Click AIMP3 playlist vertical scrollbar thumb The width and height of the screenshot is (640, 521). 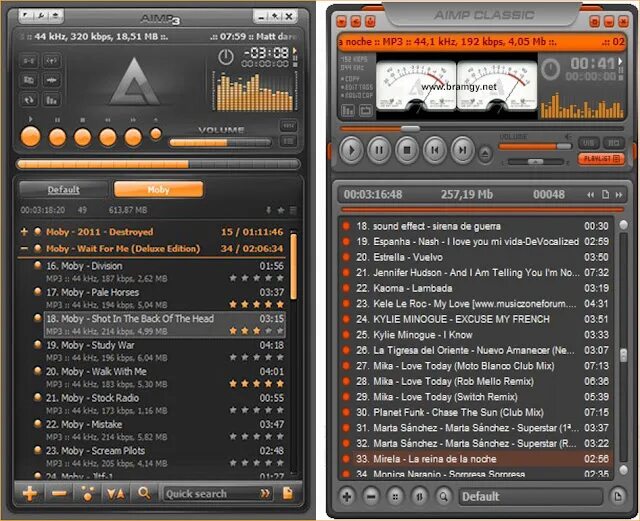tap(293, 265)
